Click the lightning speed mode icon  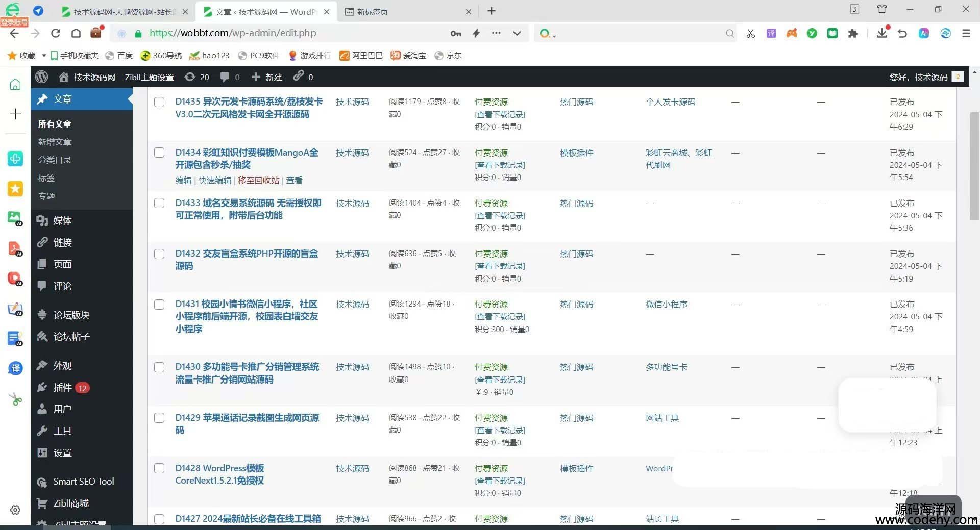coord(476,33)
